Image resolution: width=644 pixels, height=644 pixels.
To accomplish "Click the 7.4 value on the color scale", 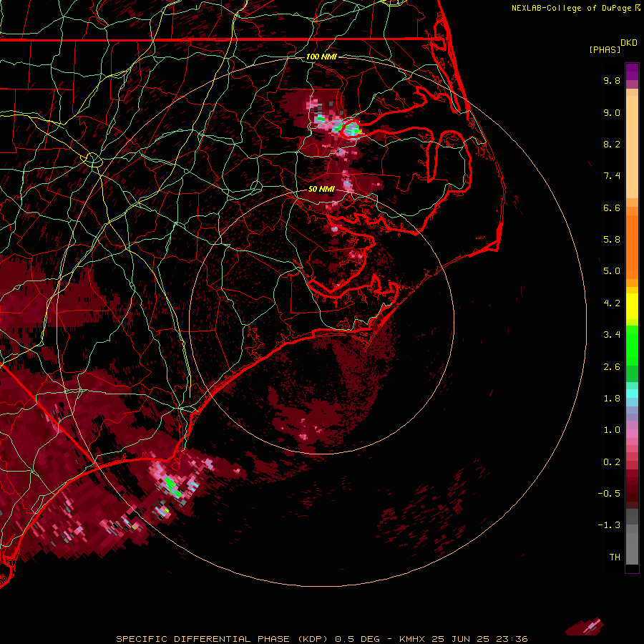I will [612, 176].
